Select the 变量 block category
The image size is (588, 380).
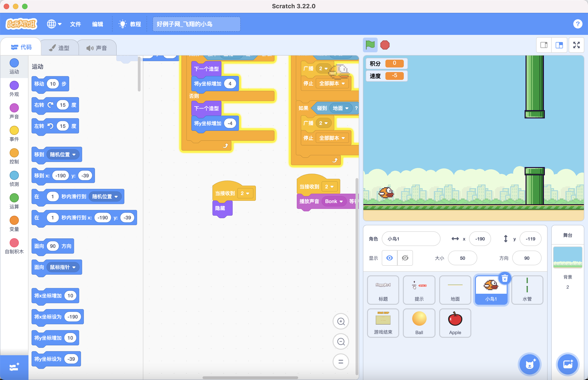[x=14, y=223]
